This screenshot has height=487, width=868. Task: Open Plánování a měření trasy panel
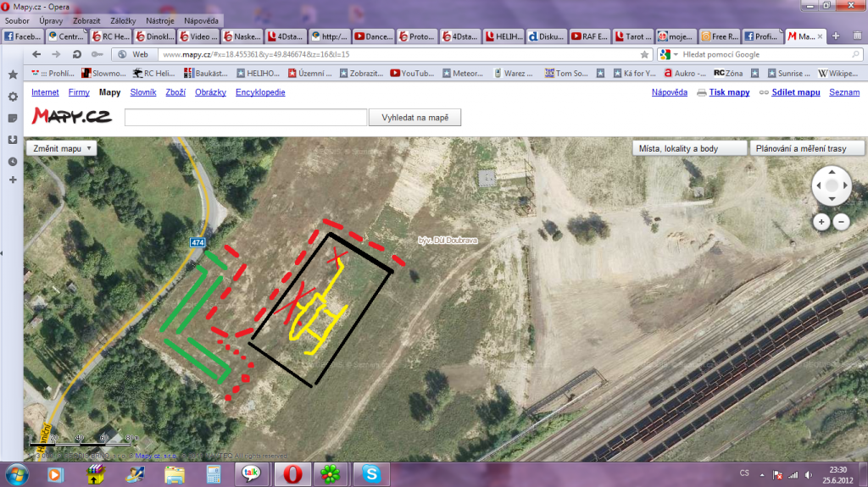[x=805, y=148]
